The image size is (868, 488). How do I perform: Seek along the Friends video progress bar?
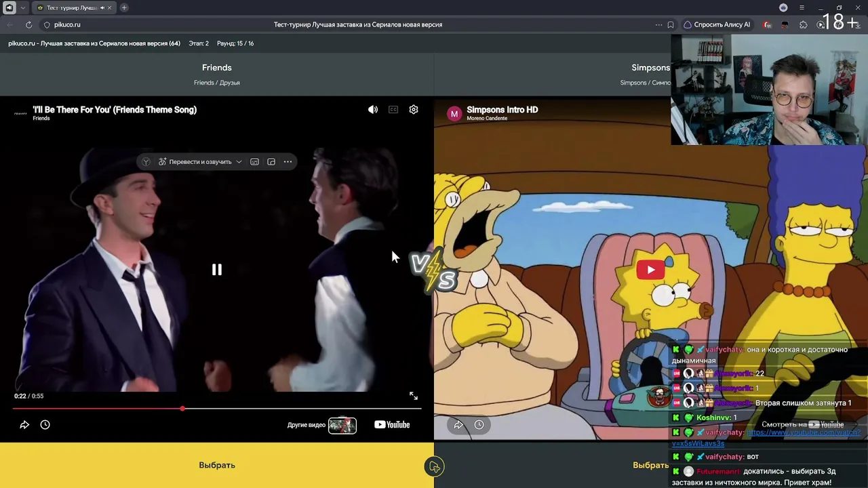[x=217, y=409]
